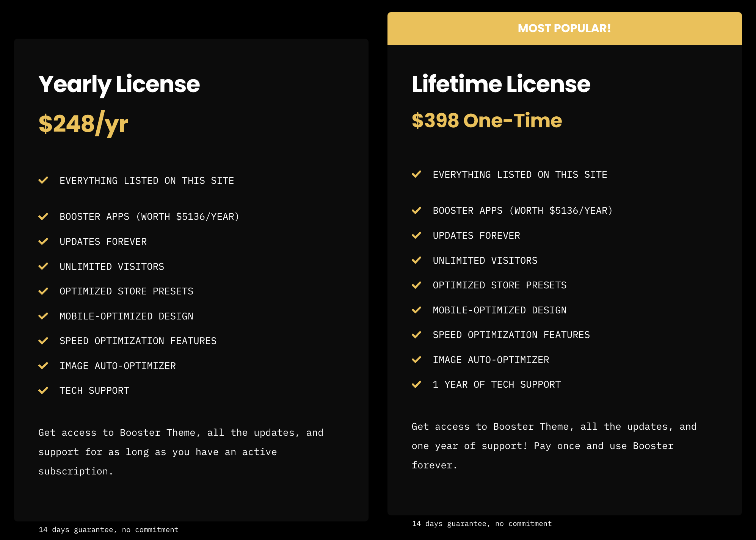
Task: Click 'UNLIMITED VISITORS' in Lifetime plan
Action: pyautogui.click(x=485, y=261)
